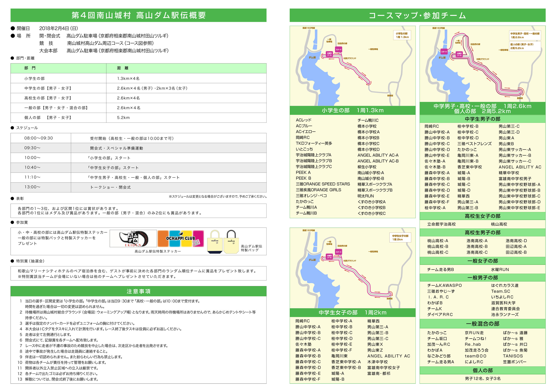554x392 pixels.
Task: Click the スタート marker on the 2.6km map
Action: pyautogui.click(x=444, y=51)
